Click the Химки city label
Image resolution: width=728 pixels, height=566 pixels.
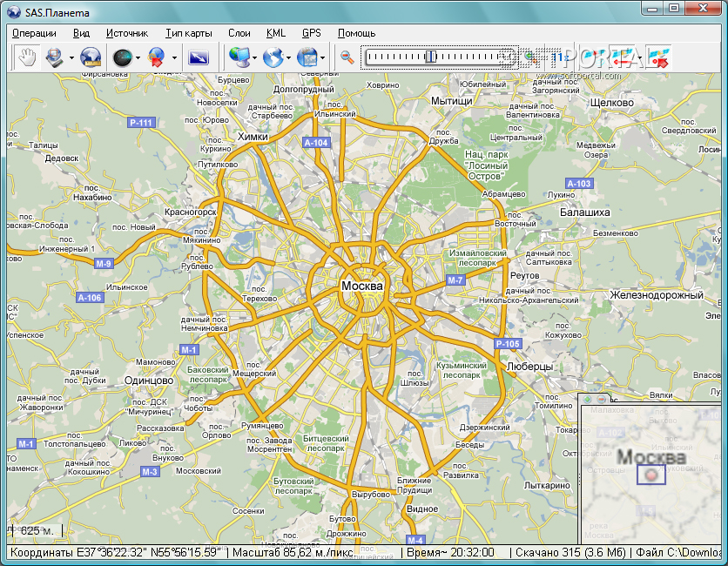click(x=253, y=137)
